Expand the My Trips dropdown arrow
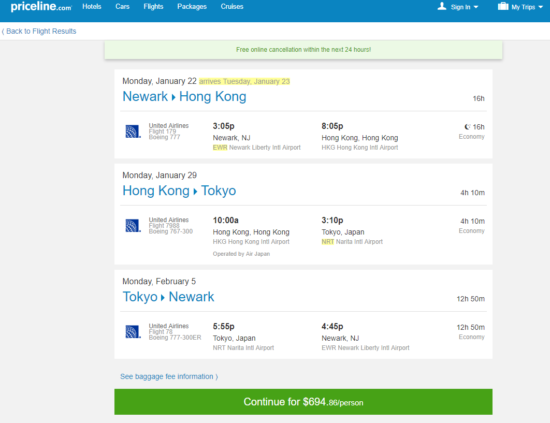This screenshot has height=423, width=550. pyautogui.click(x=541, y=7)
